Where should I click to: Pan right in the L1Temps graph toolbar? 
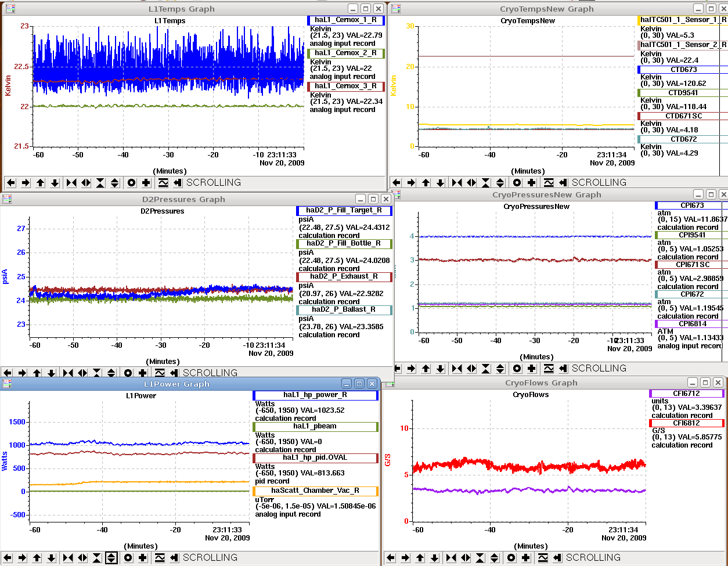[26, 182]
